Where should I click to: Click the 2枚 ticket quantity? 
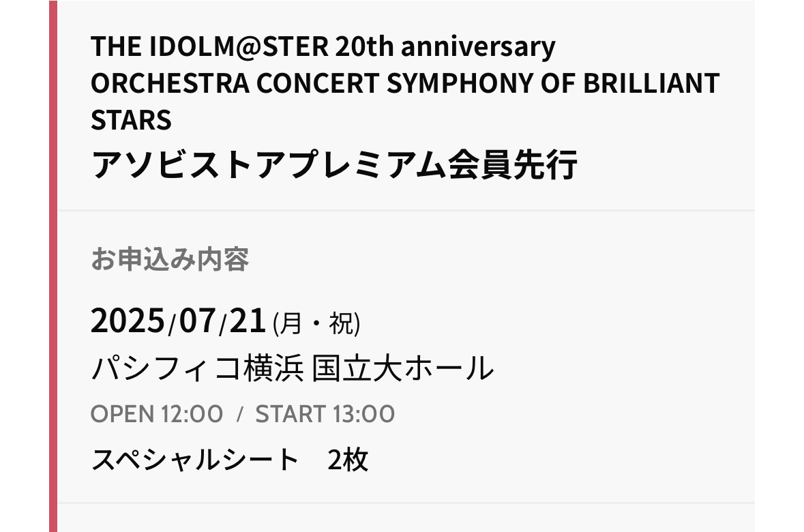pyautogui.click(x=348, y=460)
